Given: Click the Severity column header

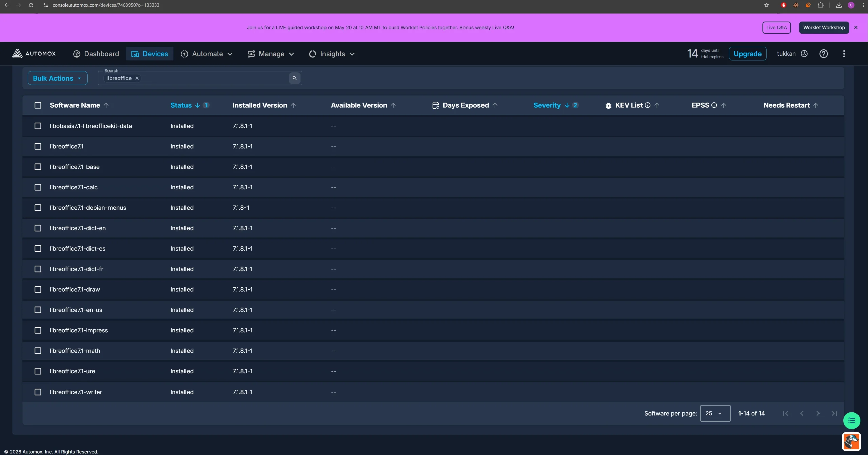Looking at the screenshot, I should (547, 105).
